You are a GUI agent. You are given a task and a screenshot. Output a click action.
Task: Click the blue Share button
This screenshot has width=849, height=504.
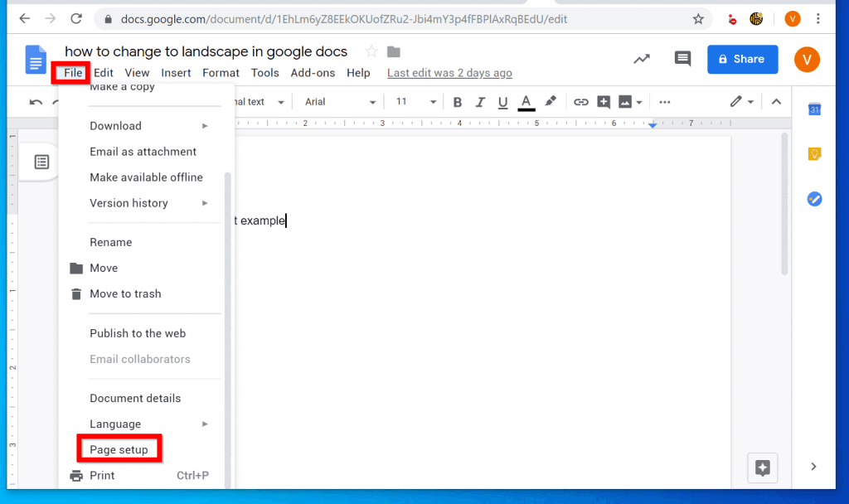coord(742,59)
